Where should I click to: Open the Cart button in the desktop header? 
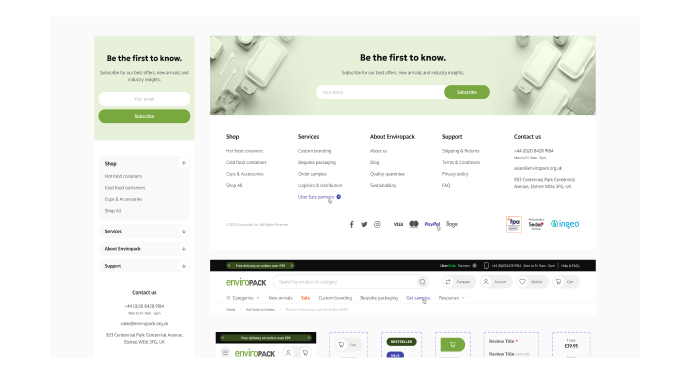click(x=566, y=282)
